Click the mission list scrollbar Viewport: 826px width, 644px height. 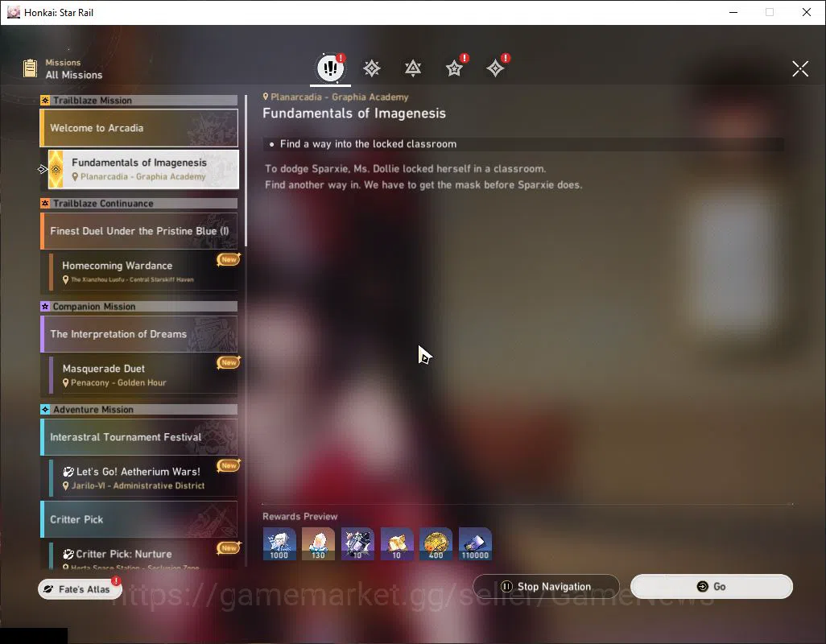tap(246, 171)
